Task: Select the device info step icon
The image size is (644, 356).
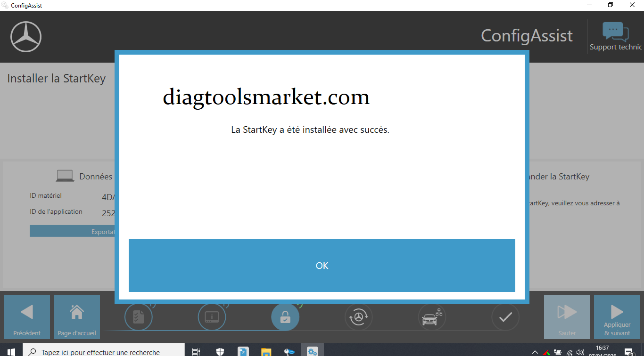Action: (x=212, y=317)
